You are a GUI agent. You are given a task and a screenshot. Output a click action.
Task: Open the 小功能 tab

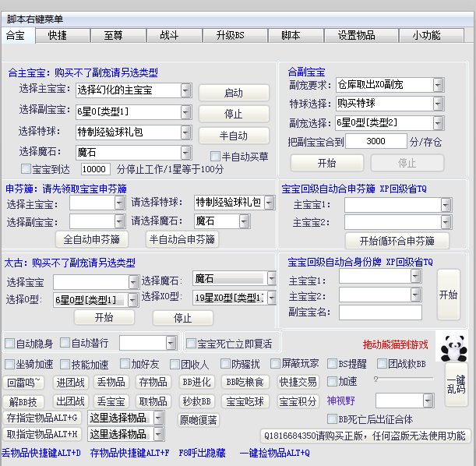[432, 36]
